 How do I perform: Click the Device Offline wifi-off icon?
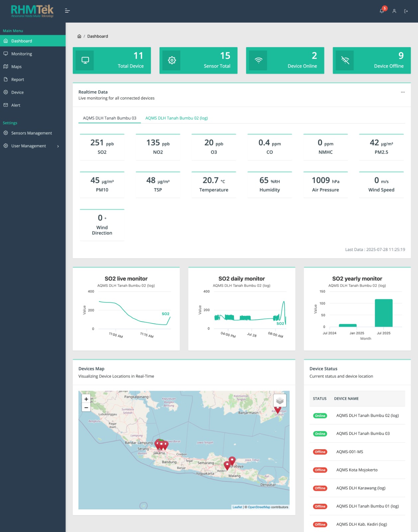pyautogui.click(x=345, y=60)
